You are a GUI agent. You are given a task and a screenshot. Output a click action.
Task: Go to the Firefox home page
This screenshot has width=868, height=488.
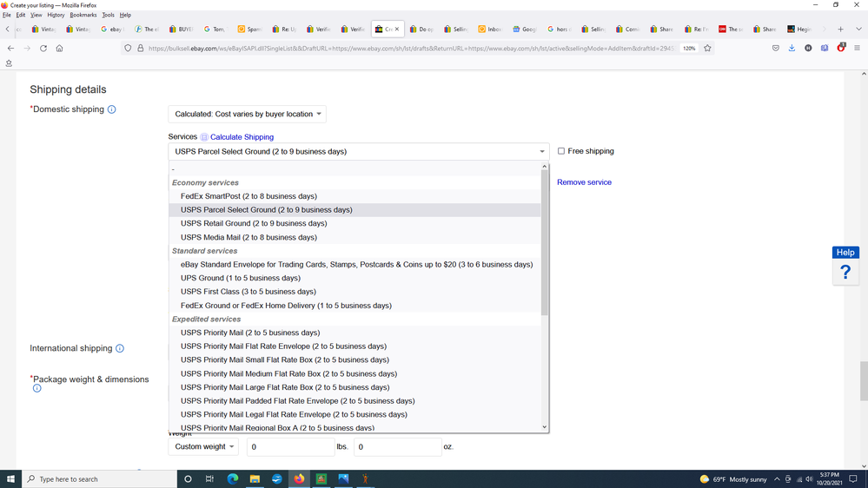[x=59, y=48]
